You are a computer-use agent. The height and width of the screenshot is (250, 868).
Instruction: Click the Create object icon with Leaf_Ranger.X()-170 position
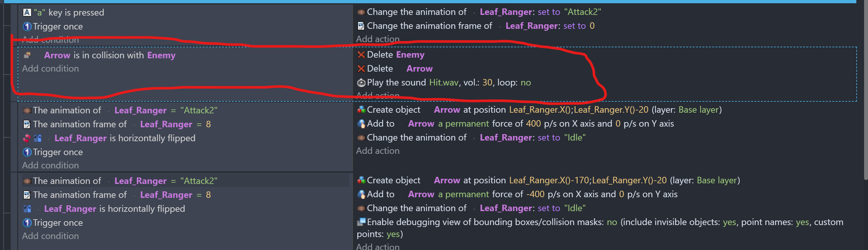point(361,180)
